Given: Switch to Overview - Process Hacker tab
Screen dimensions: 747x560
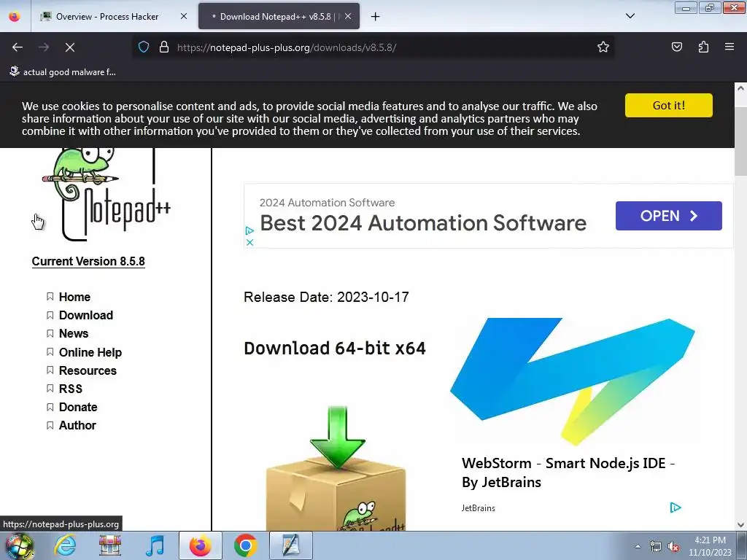Looking at the screenshot, I should (107, 17).
